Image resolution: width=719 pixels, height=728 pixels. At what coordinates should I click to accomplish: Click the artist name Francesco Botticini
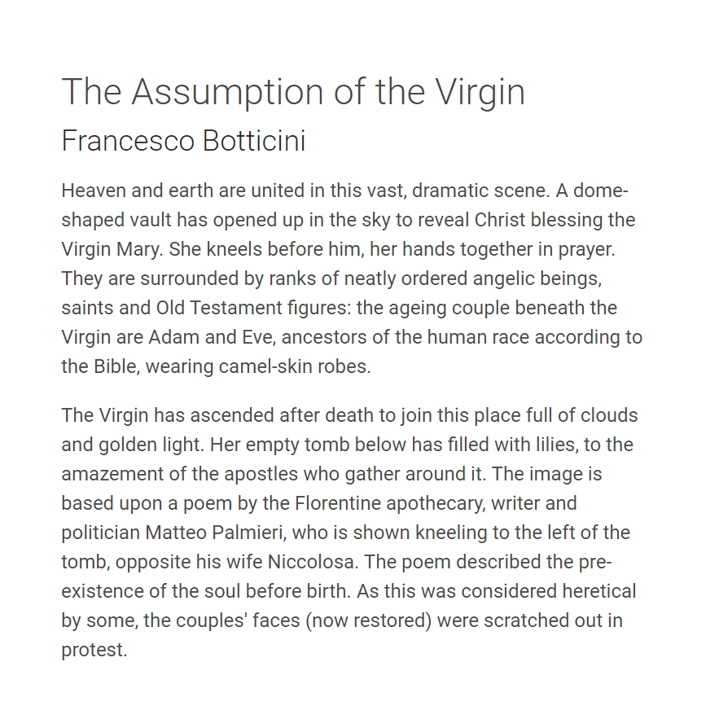184,141
